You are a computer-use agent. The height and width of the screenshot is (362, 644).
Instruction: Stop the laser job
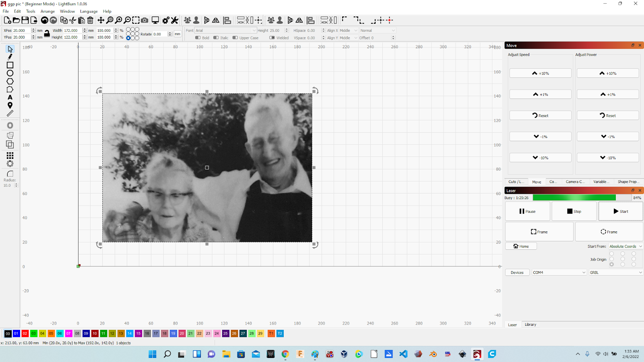pos(574,211)
